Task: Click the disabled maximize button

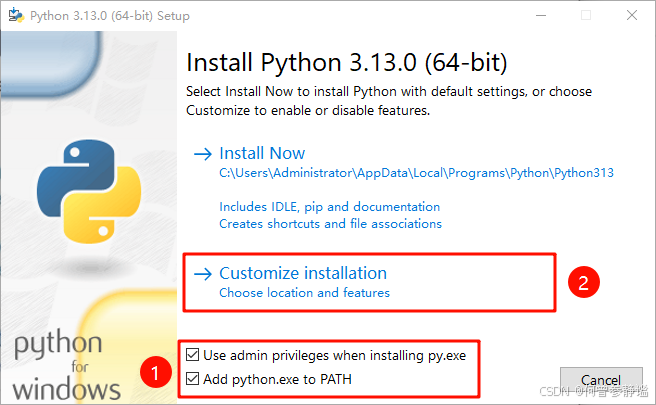Action: pyautogui.click(x=586, y=15)
